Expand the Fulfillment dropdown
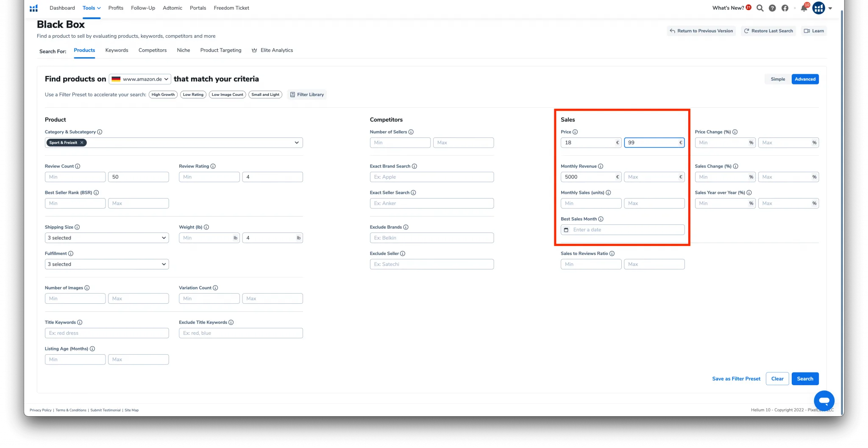Image resolution: width=868 pixels, height=448 pixels. (107, 264)
